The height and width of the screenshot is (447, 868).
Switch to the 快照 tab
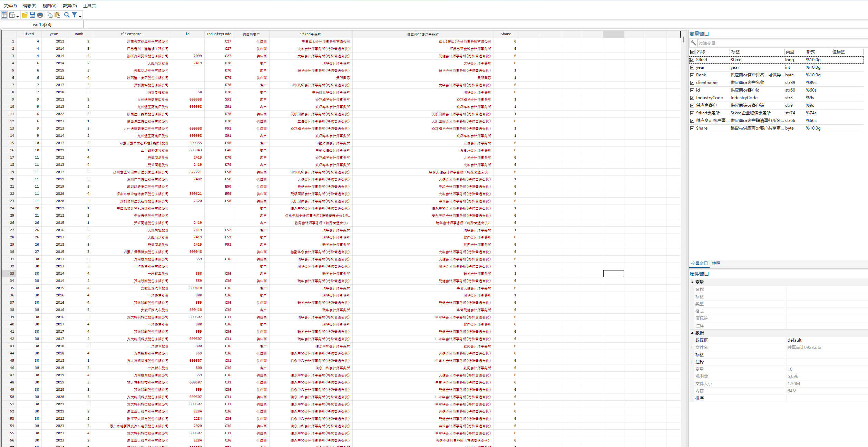pos(716,264)
